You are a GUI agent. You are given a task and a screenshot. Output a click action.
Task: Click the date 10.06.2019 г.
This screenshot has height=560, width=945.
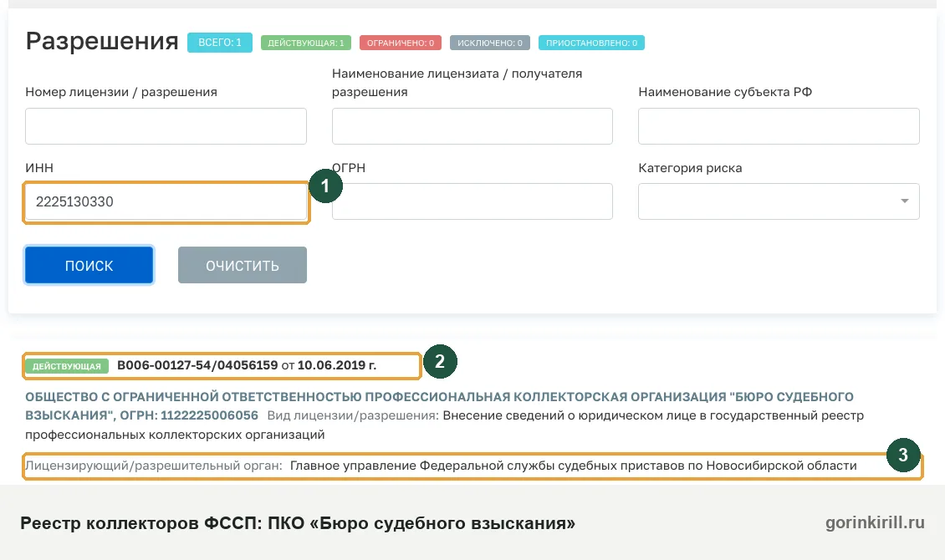pyautogui.click(x=336, y=365)
